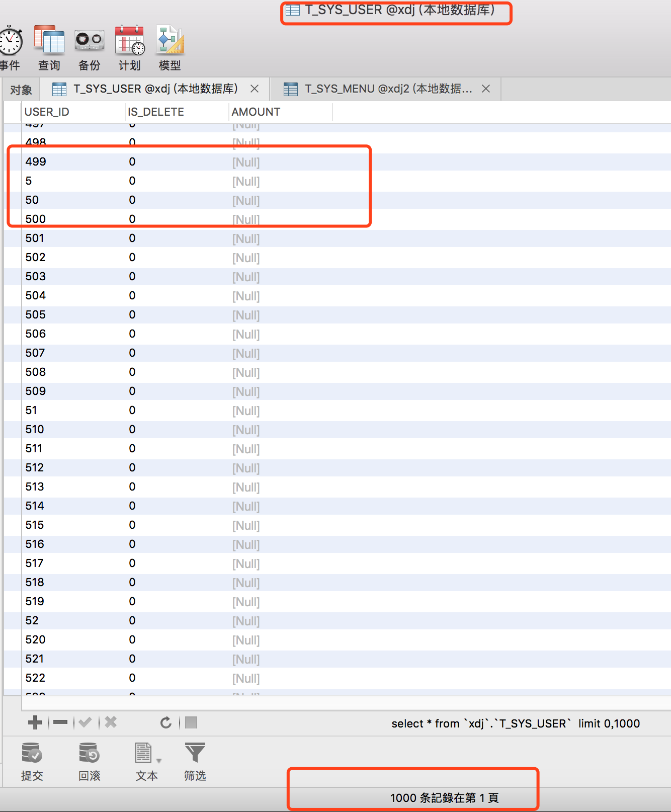
Task: Apply changes with the checkmark icon
Action: 86,722
